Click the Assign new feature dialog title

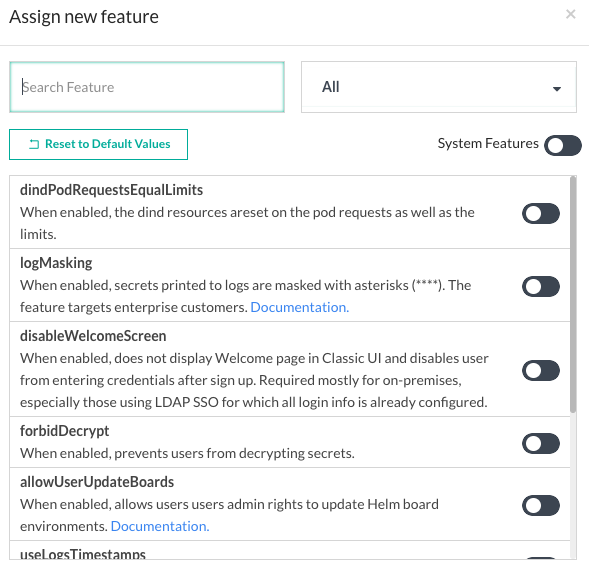point(84,17)
